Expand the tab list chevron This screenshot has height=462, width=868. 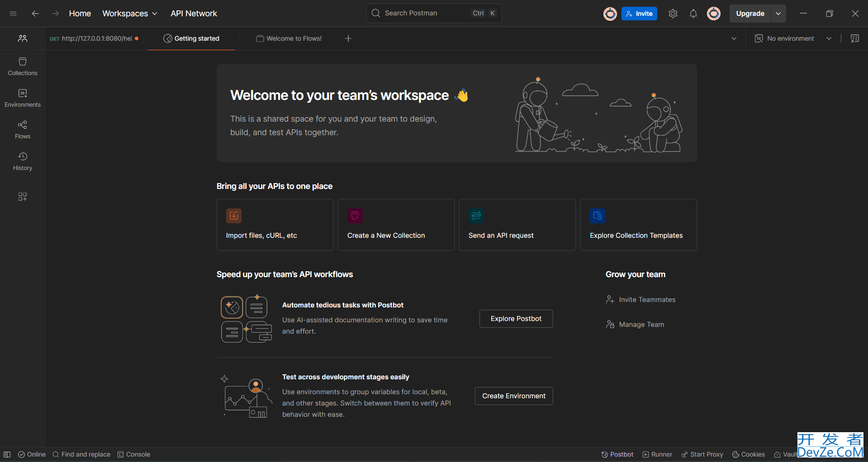pos(734,38)
